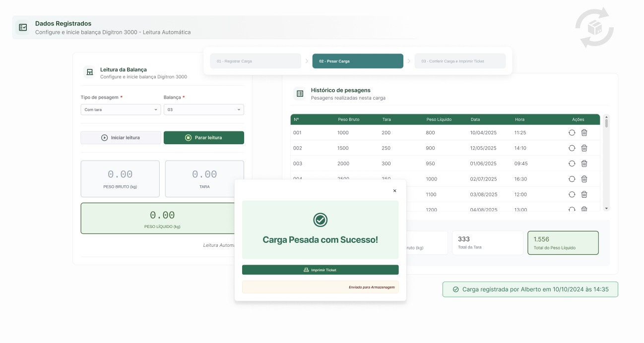The width and height of the screenshot is (644, 343).
Task: Click hour cell 14:10
Action: pyautogui.click(x=520, y=148)
